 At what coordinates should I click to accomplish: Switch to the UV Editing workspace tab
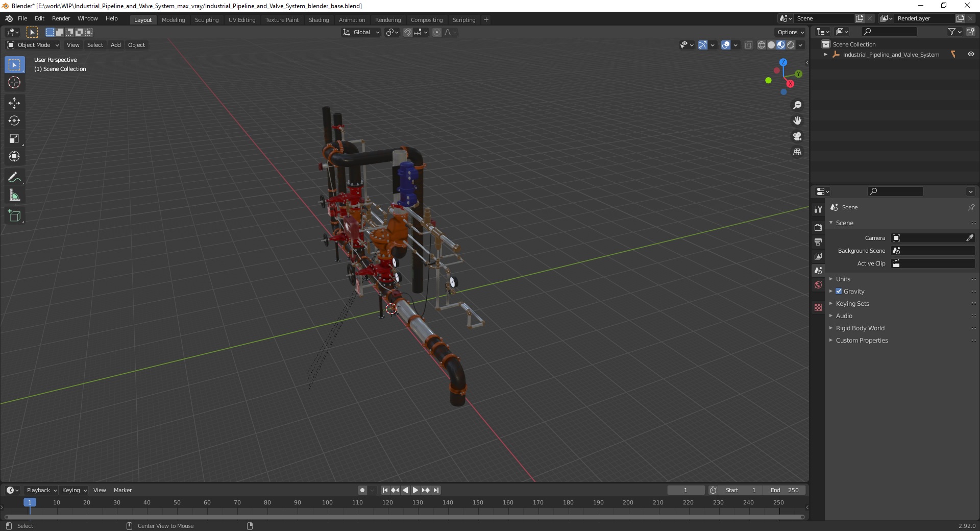click(242, 20)
